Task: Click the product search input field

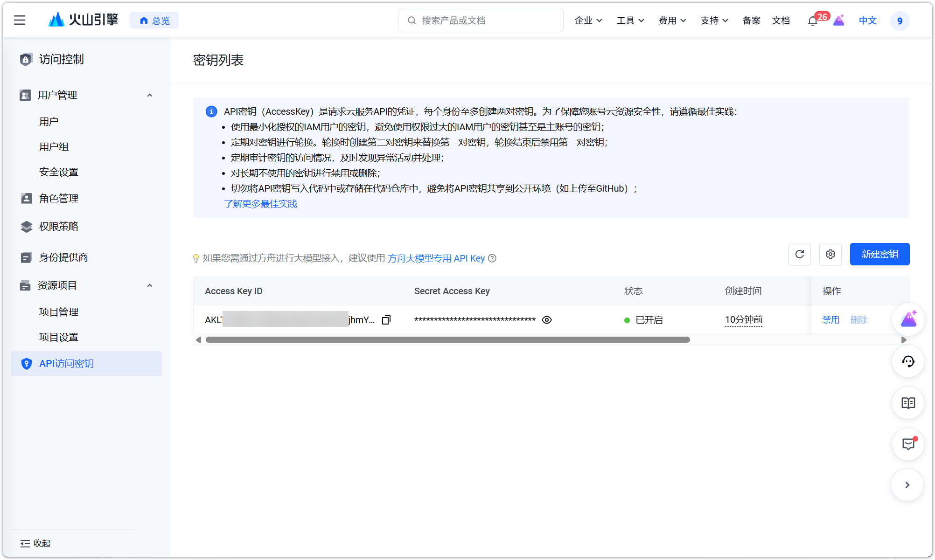Action: tap(481, 20)
